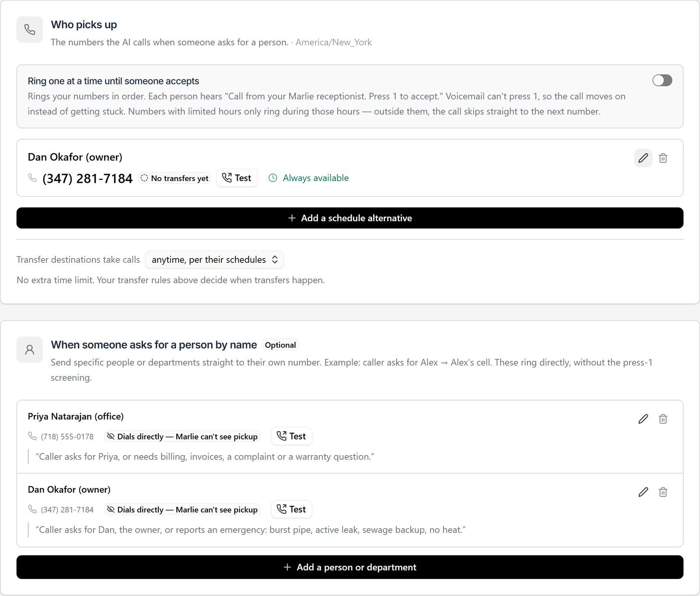Toggle Ring one at a time switch
This screenshot has width=700, height=596.
coord(662,80)
